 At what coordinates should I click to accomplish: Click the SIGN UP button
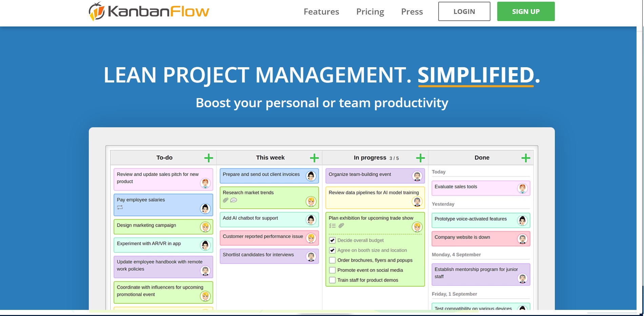coord(526,11)
